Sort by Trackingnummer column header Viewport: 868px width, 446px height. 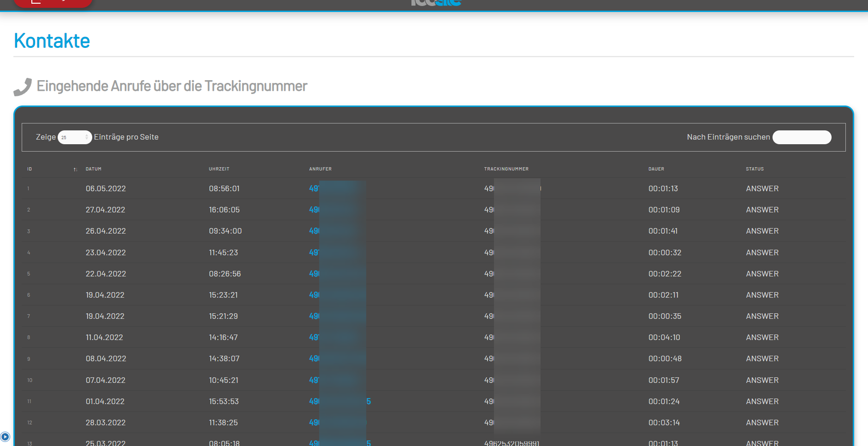point(506,169)
